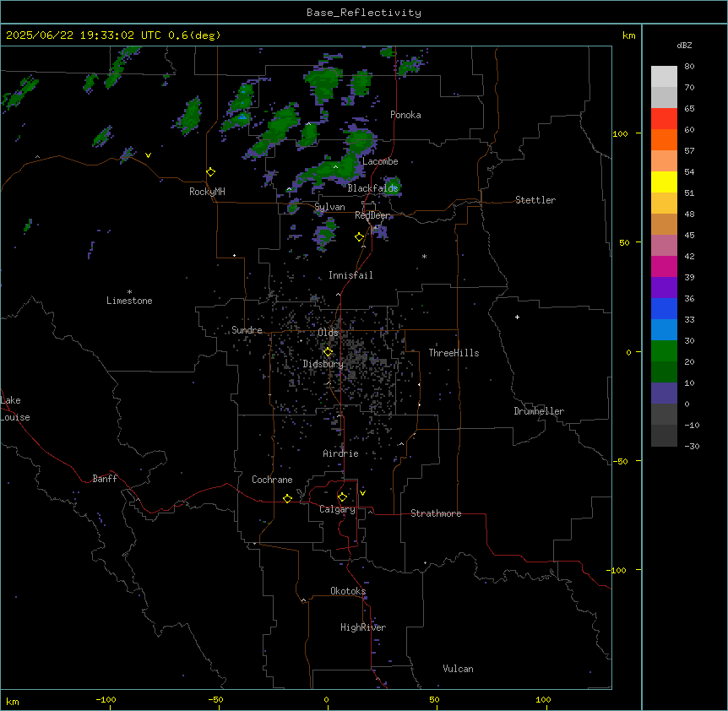Select the Sylvan label on the map
This screenshot has height=711, width=728.
click(x=329, y=207)
